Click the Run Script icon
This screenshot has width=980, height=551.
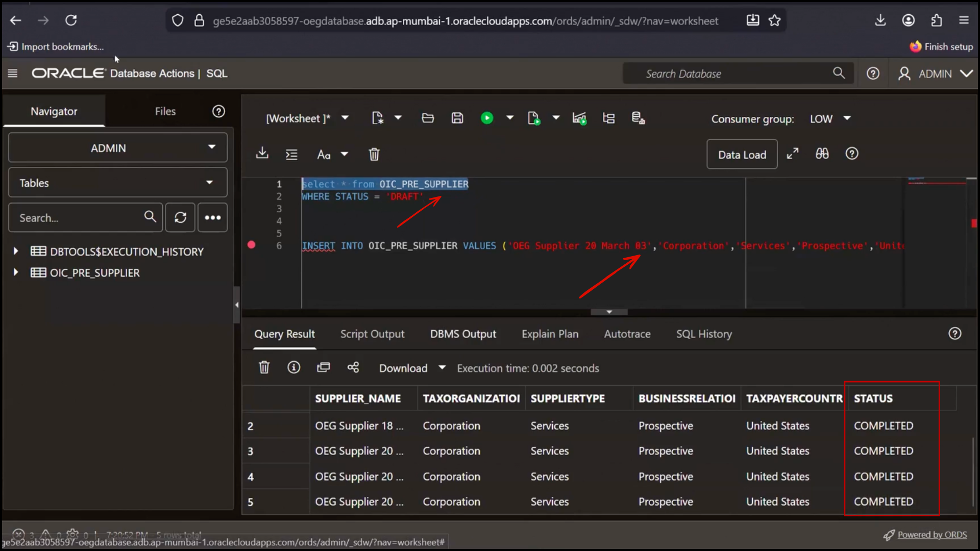click(x=534, y=118)
